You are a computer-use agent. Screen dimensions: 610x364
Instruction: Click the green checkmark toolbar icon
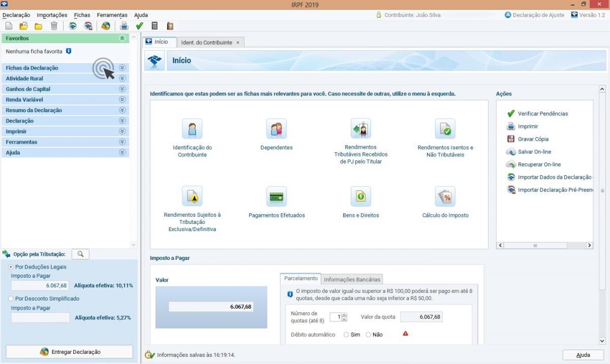click(140, 26)
